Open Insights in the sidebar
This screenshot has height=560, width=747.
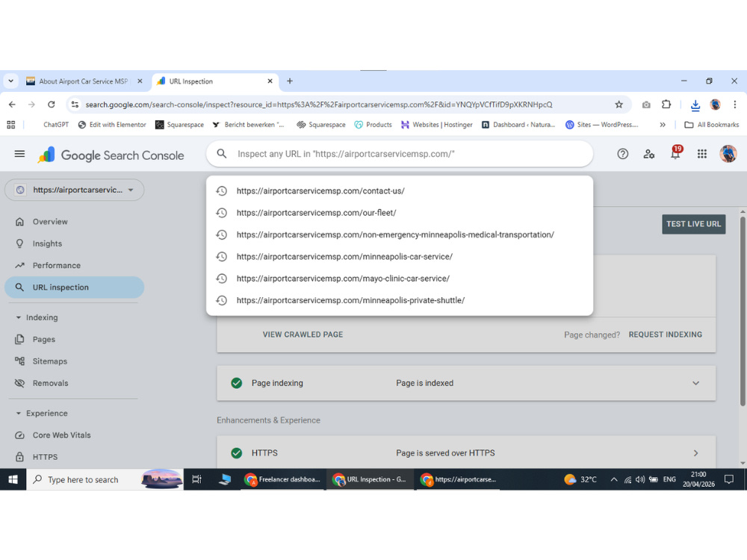point(74,244)
